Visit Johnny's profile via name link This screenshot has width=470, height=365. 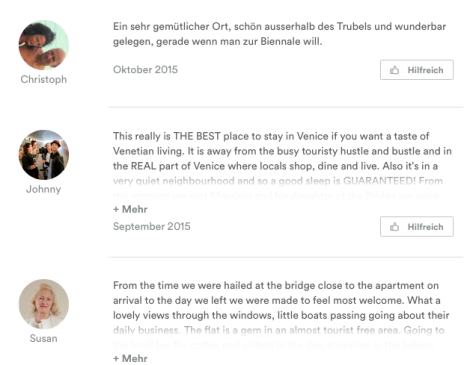coord(44,189)
